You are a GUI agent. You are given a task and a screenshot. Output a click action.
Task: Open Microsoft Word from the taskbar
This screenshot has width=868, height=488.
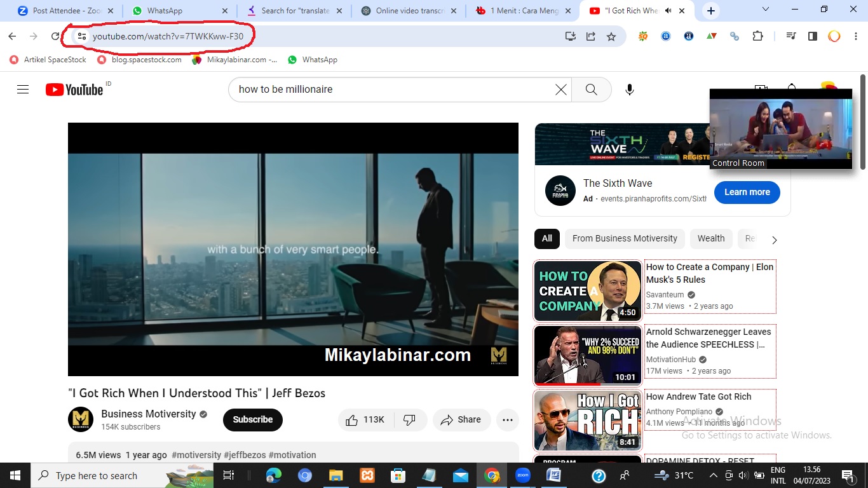coord(553,475)
